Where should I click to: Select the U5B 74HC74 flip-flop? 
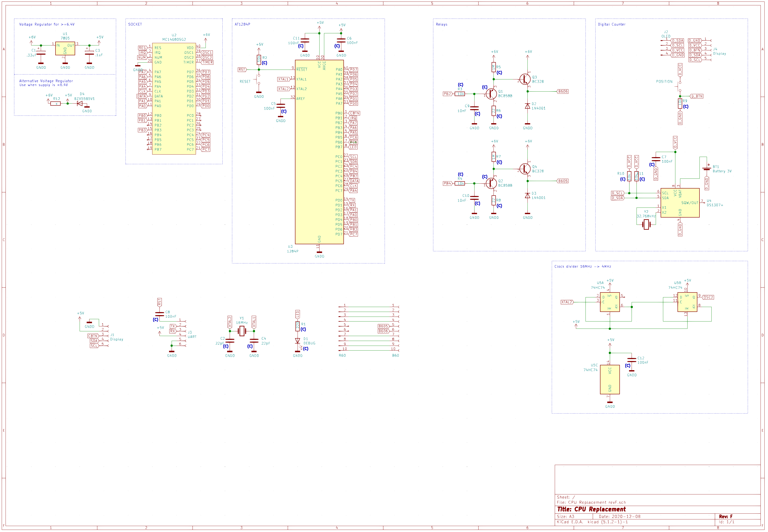pos(687,302)
